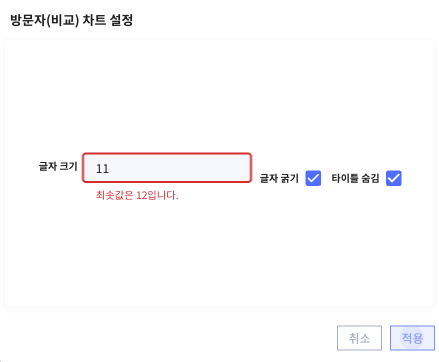This screenshot has width=439, height=362.
Task: Click the 글자 굵기 label text
Action: point(279,178)
